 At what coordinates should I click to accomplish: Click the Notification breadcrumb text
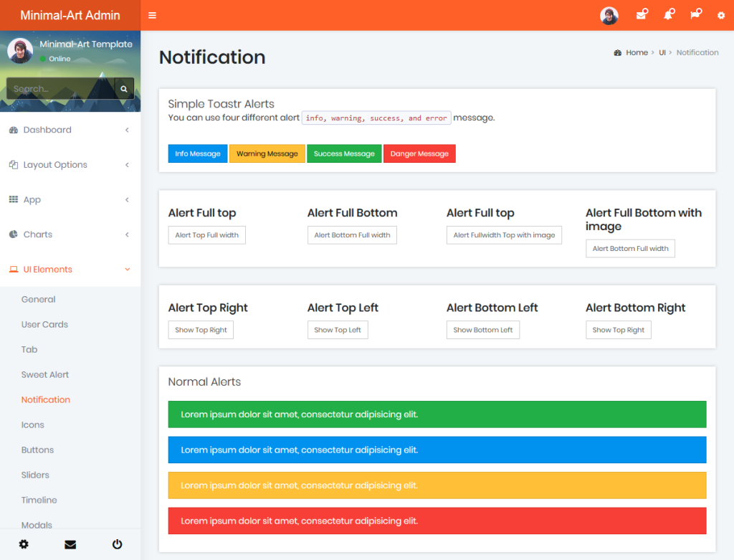coord(697,53)
